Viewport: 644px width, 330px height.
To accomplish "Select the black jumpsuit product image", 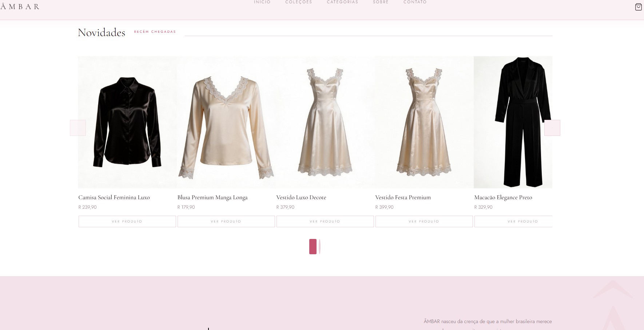I will click(513, 122).
